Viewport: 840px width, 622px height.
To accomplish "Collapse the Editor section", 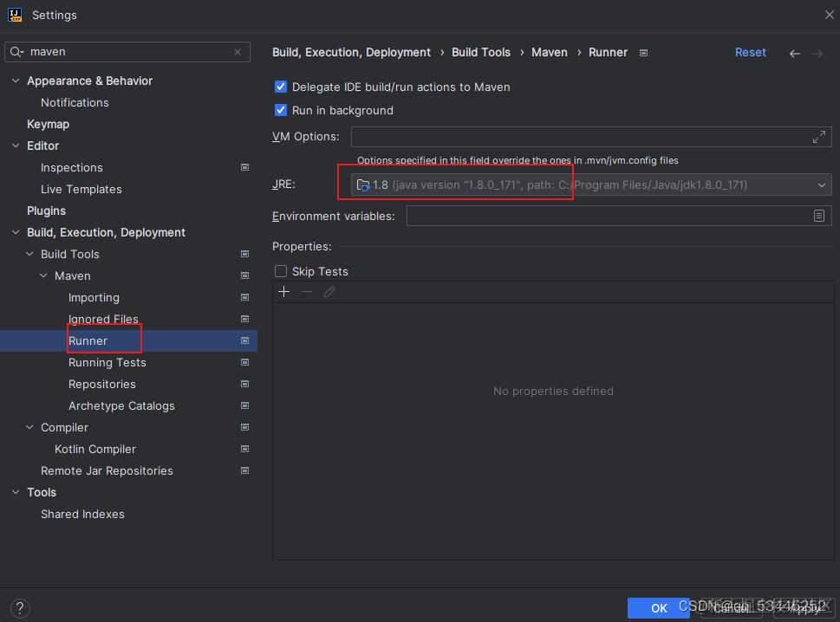I will [16, 146].
